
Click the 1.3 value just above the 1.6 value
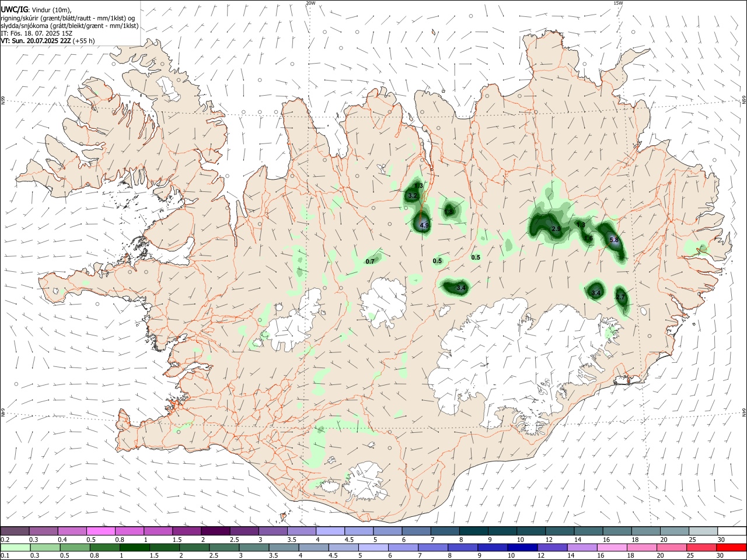tap(581, 225)
